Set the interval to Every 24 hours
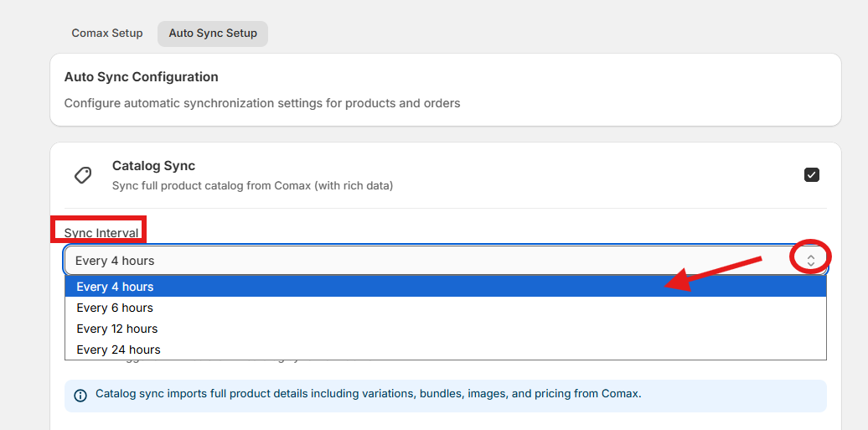 118,350
